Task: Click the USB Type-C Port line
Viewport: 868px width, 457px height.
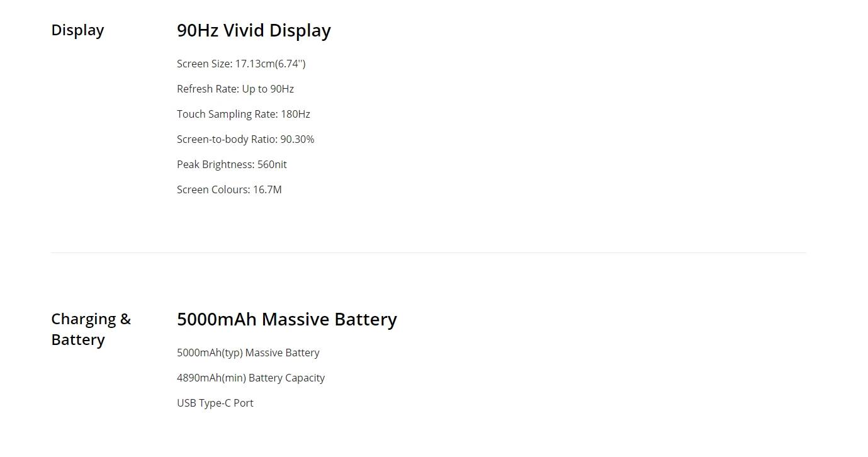Action: [x=215, y=403]
